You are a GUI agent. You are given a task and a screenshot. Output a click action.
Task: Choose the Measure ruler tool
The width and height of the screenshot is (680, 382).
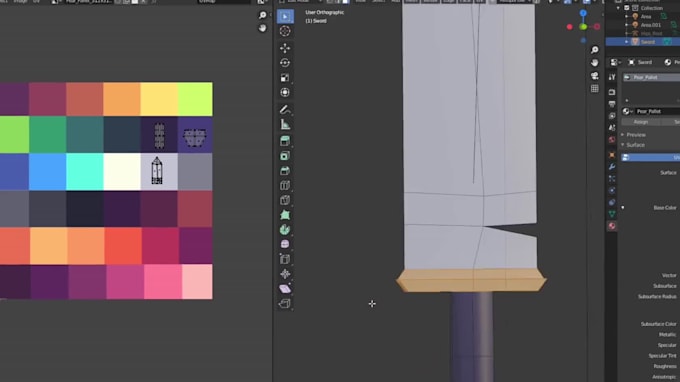point(285,124)
